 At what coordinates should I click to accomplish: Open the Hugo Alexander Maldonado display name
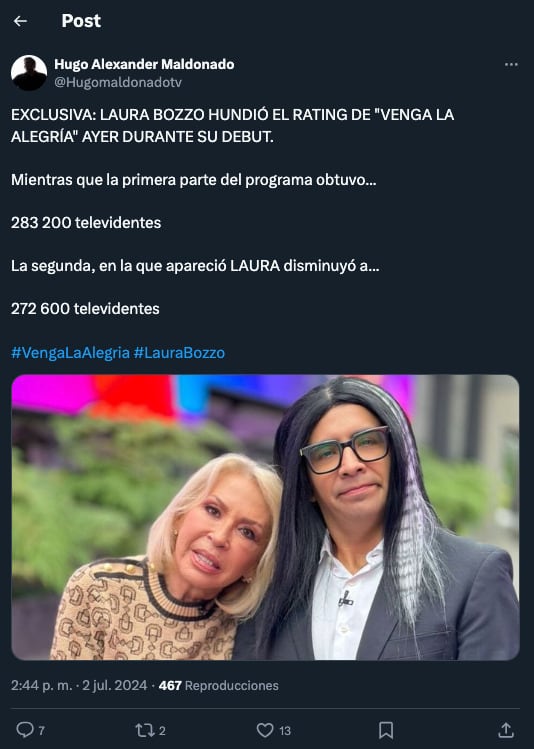point(144,64)
